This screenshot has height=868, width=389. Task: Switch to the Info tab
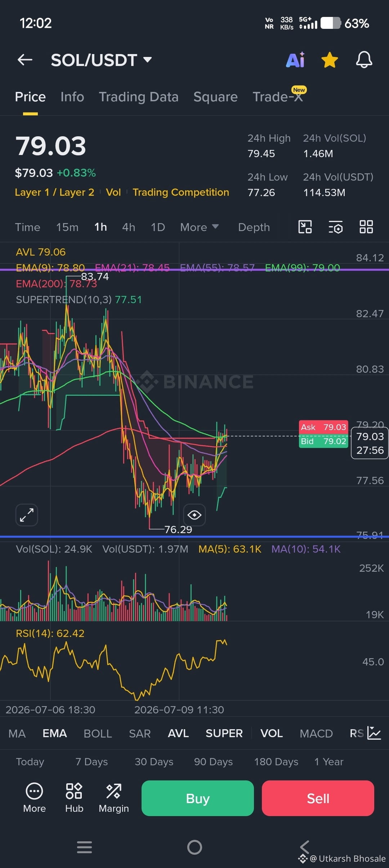pos(72,97)
